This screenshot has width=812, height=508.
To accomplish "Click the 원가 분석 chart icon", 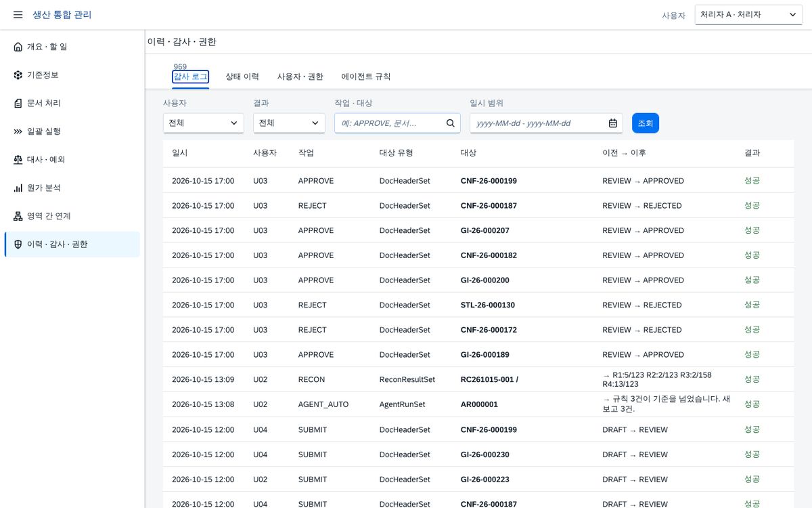I will pyautogui.click(x=18, y=188).
